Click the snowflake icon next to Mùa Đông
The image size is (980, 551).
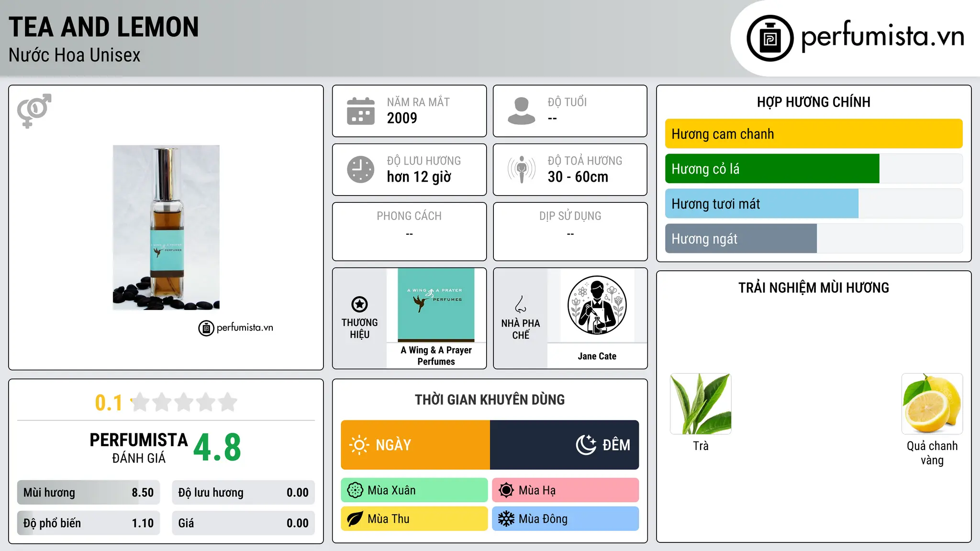click(x=506, y=519)
